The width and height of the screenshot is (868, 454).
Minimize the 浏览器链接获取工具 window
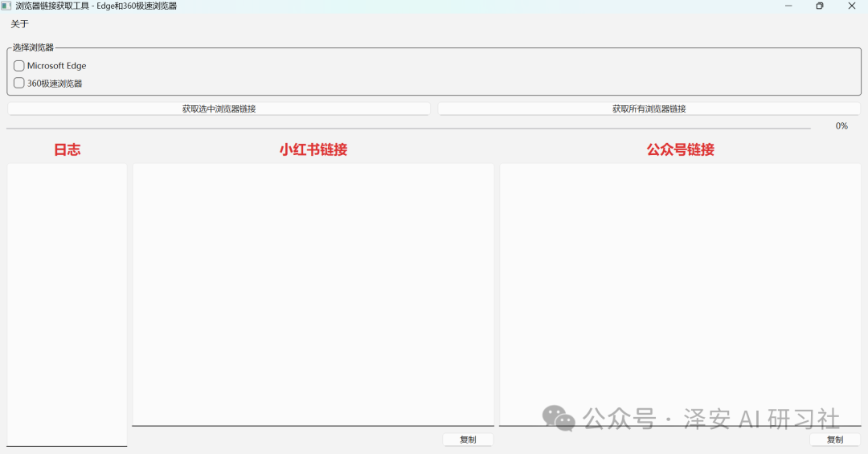coord(788,6)
